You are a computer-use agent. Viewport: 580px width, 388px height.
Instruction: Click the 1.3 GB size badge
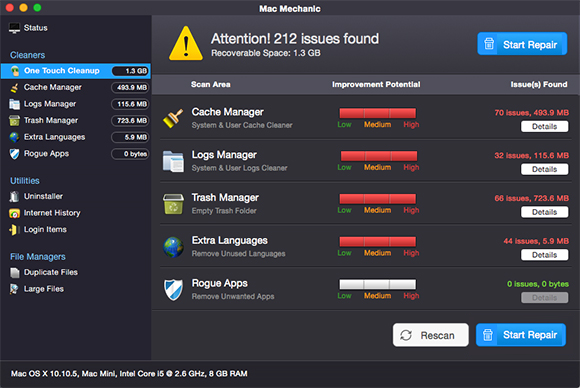pos(130,71)
